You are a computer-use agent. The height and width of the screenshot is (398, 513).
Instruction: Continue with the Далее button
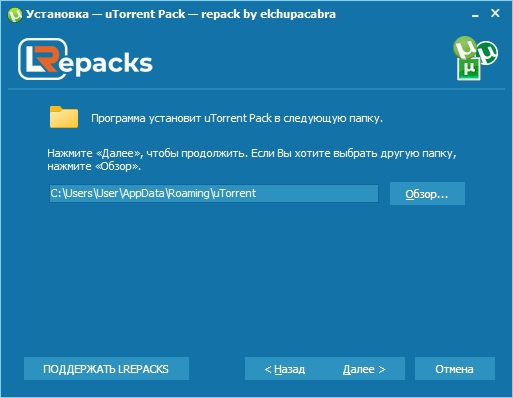(x=365, y=369)
